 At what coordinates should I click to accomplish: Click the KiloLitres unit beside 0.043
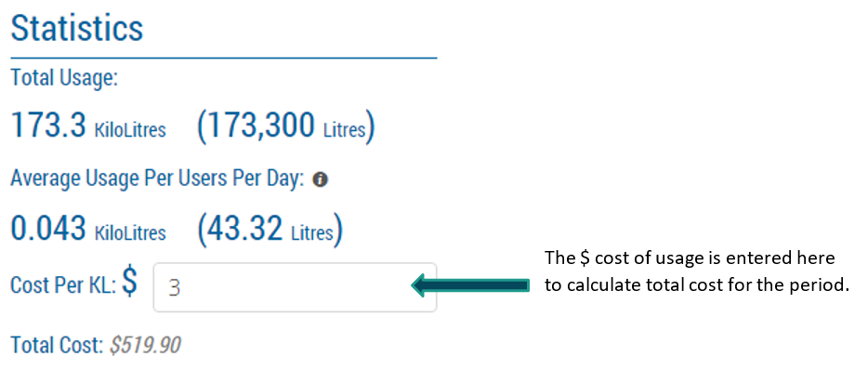point(130,232)
